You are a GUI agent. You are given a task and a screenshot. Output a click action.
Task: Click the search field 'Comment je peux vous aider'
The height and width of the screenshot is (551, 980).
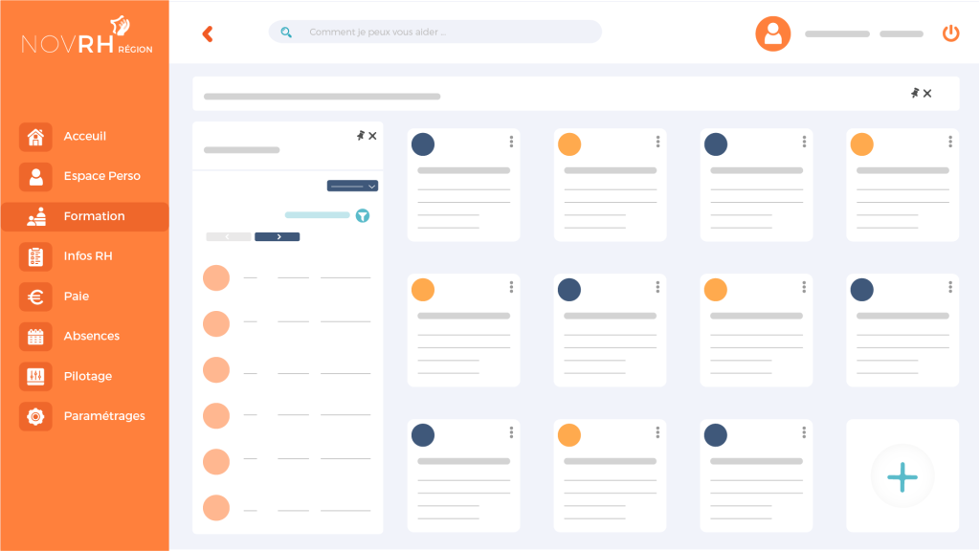[x=435, y=33]
